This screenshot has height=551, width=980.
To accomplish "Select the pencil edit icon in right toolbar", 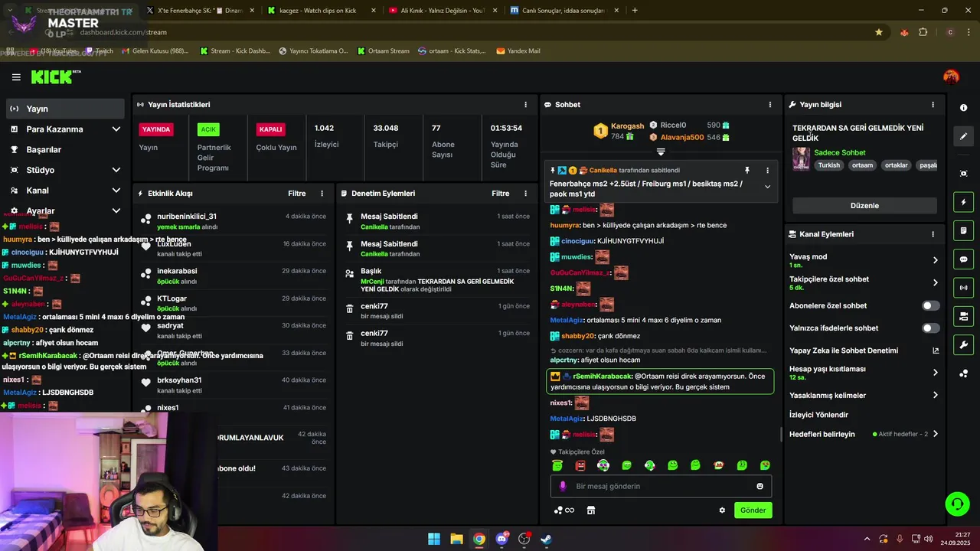I will click(x=963, y=136).
